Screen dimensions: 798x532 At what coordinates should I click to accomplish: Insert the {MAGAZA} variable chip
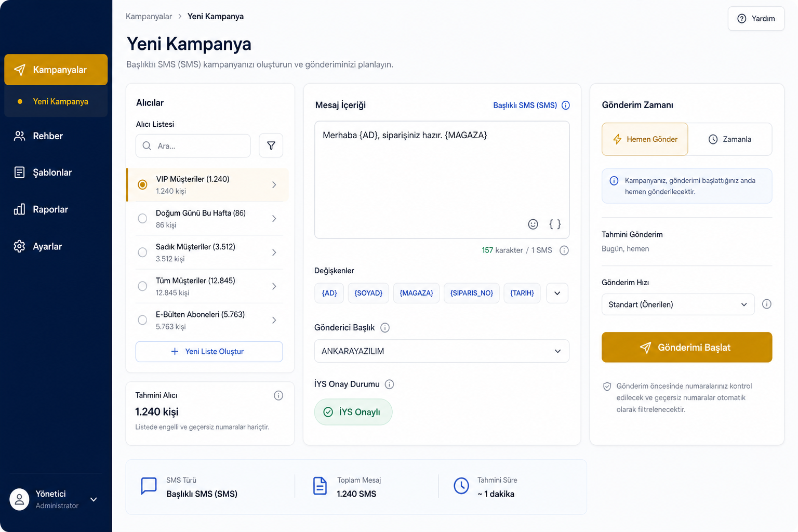tap(416, 293)
